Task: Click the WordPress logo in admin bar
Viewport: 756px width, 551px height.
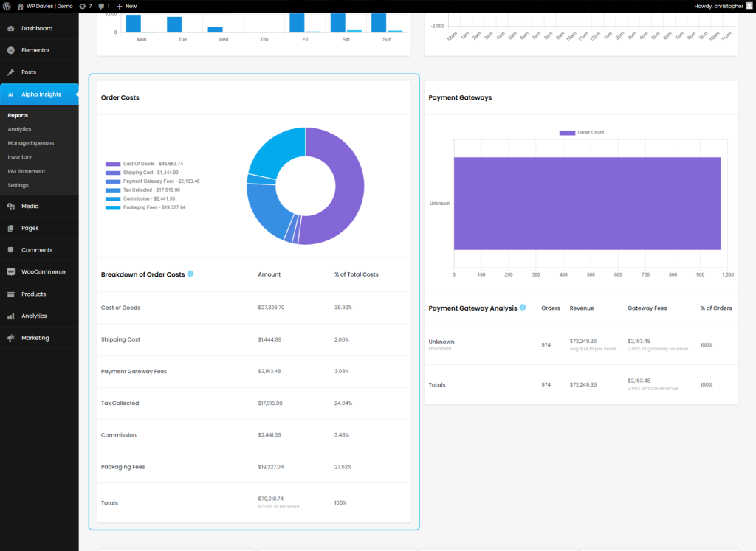Action: (7, 6)
